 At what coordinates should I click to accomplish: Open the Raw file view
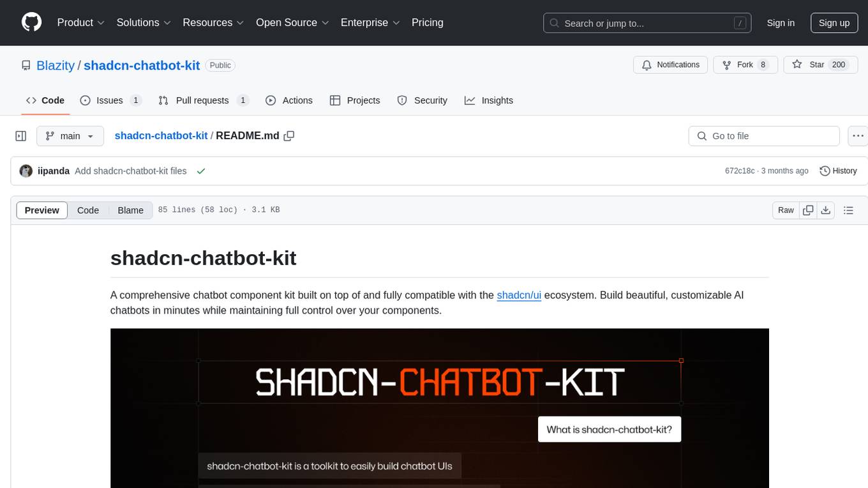786,210
